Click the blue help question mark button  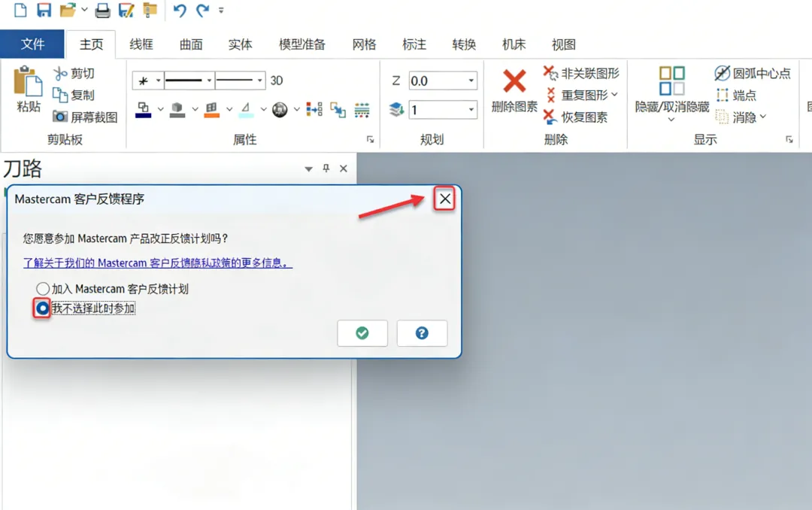click(x=422, y=332)
